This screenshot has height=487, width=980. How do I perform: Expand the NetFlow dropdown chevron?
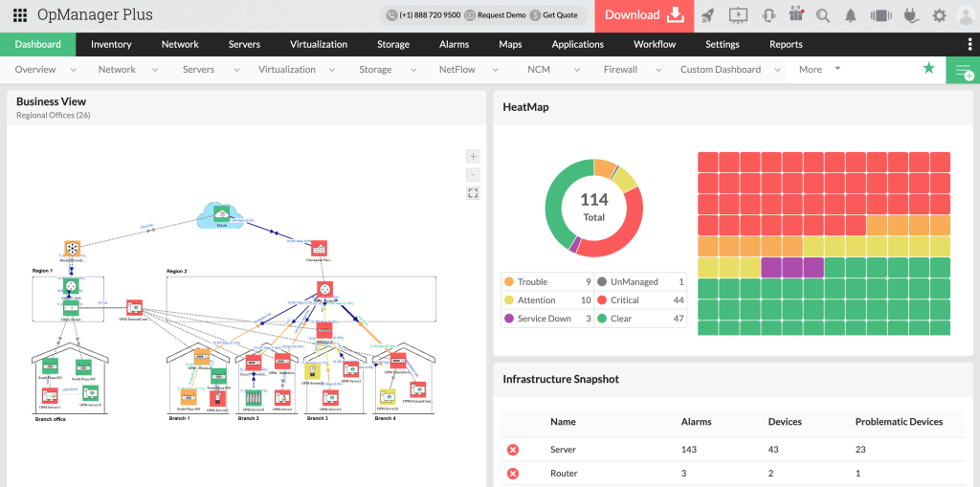[496, 70]
